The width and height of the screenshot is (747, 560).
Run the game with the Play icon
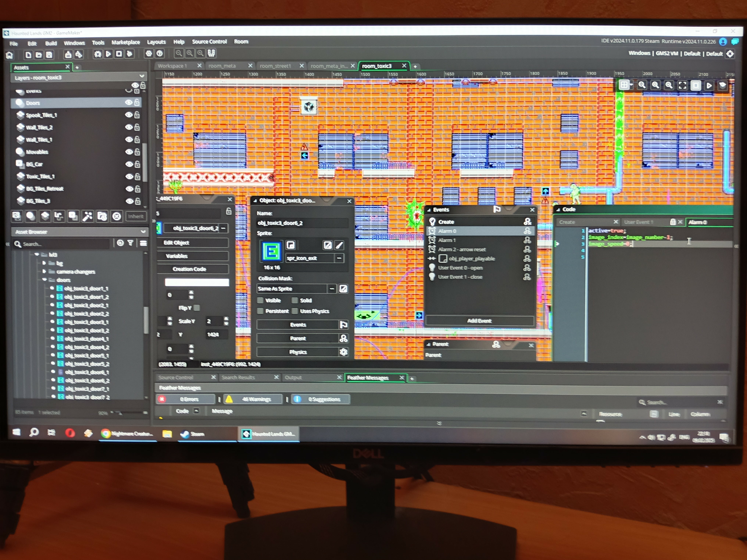click(x=108, y=54)
